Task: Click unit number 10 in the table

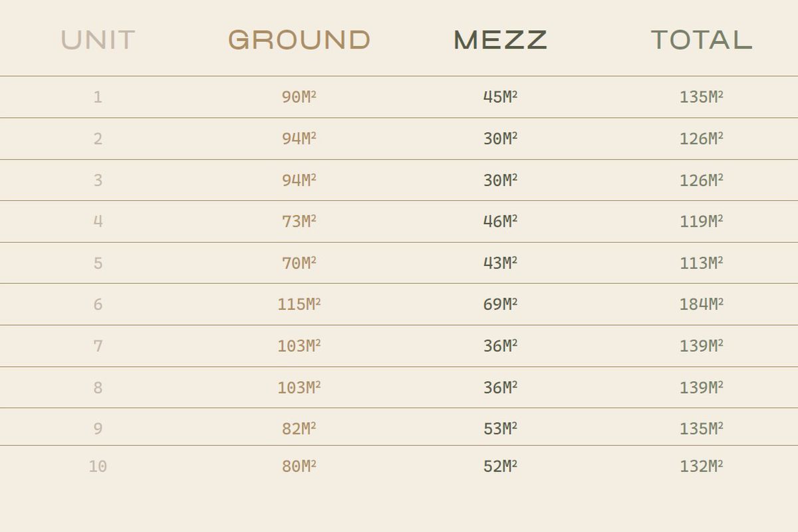Action: pyautogui.click(x=98, y=467)
